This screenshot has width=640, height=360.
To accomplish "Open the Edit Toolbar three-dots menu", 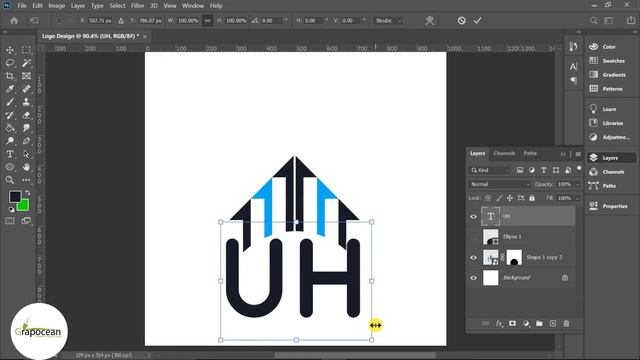I will [26, 180].
